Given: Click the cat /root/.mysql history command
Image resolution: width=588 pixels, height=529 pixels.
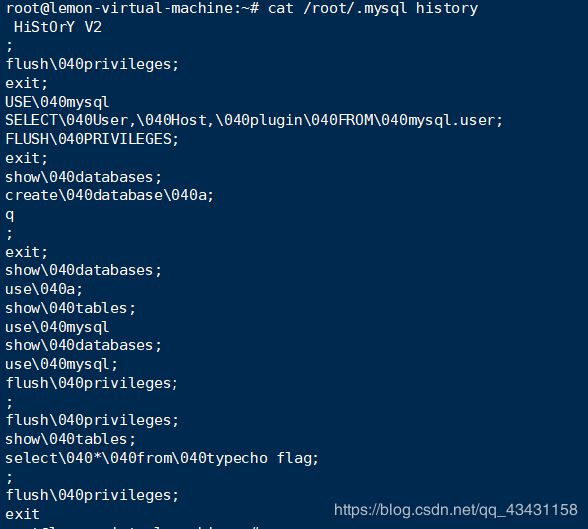Looking at the screenshot, I should click(x=373, y=8).
